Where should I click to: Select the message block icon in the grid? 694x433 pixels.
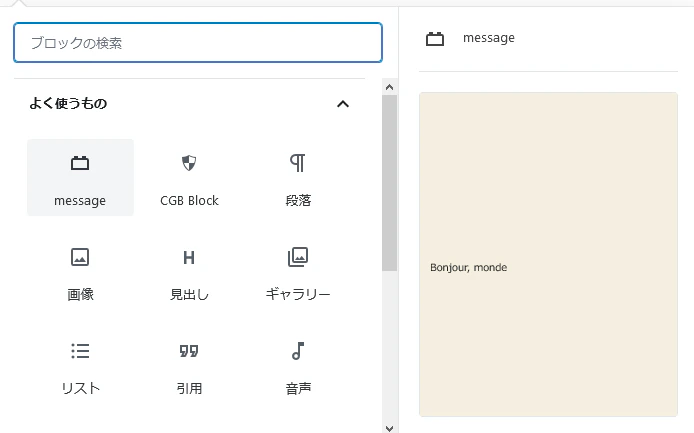(x=80, y=163)
